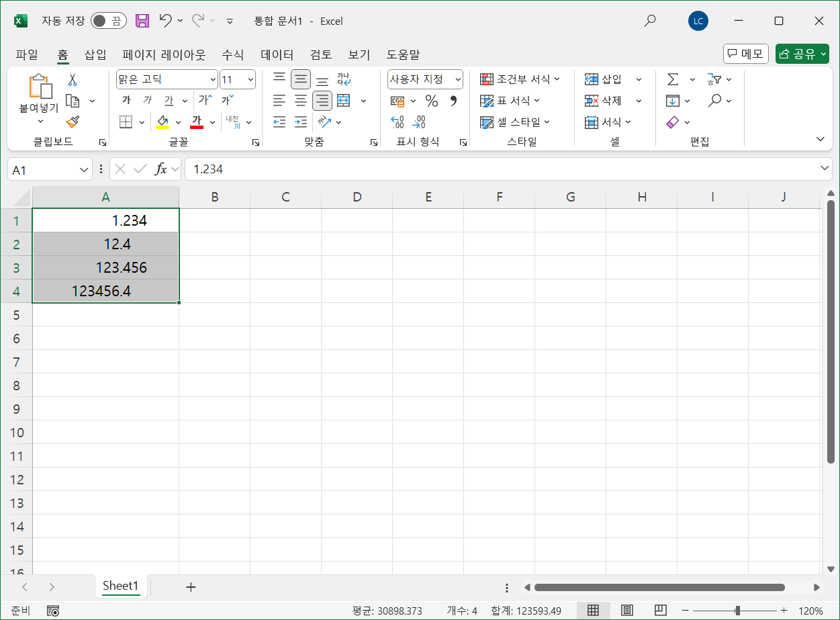Viewport: 840px width, 620px height.
Task: Click the zoom slider handle
Action: [738, 611]
